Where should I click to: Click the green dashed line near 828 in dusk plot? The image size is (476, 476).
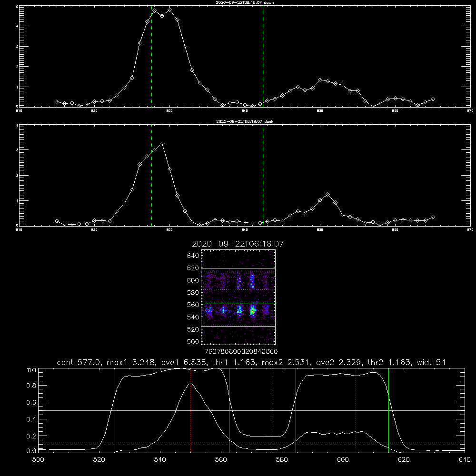click(151, 176)
